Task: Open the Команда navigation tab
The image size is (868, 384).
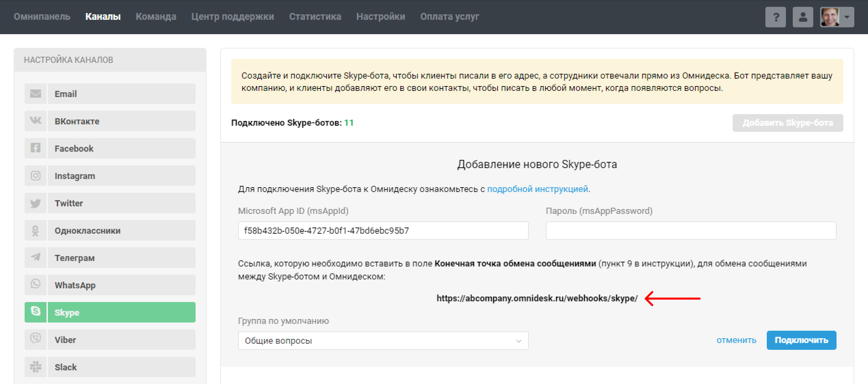Action: (x=156, y=16)
